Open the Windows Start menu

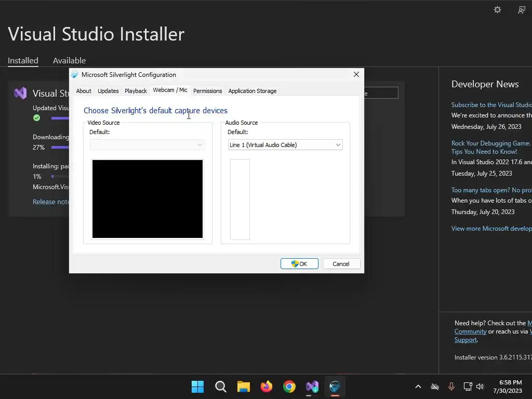pyautogui.click(x=197, y=387)
